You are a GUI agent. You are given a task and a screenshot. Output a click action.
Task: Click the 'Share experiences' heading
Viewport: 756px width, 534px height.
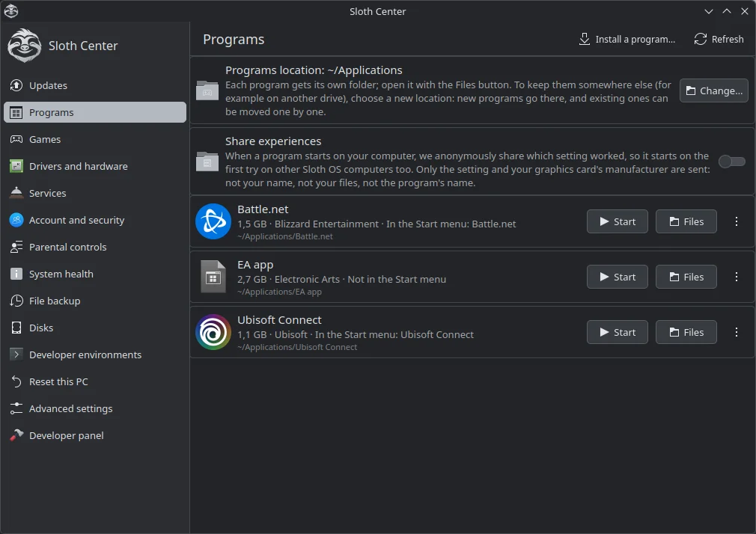tap(273, 141)
